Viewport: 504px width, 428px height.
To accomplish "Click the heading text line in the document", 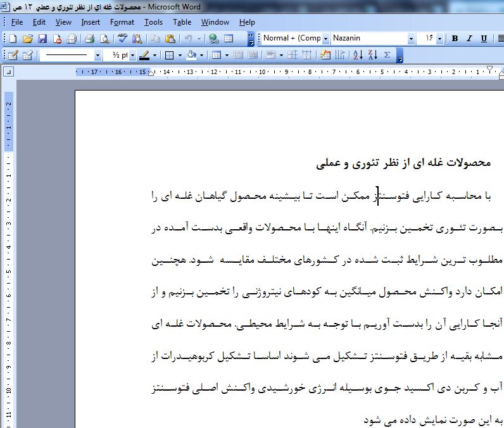I will (403, 163).
